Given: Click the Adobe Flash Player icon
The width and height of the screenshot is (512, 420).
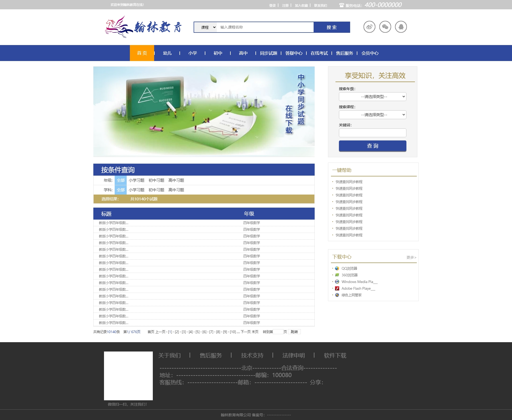Looking at the screenshot, I should (337, 288).
